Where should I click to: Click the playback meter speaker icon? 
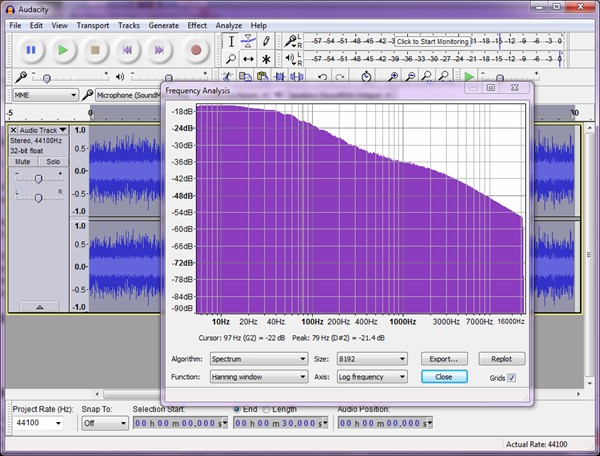[290, 58]
